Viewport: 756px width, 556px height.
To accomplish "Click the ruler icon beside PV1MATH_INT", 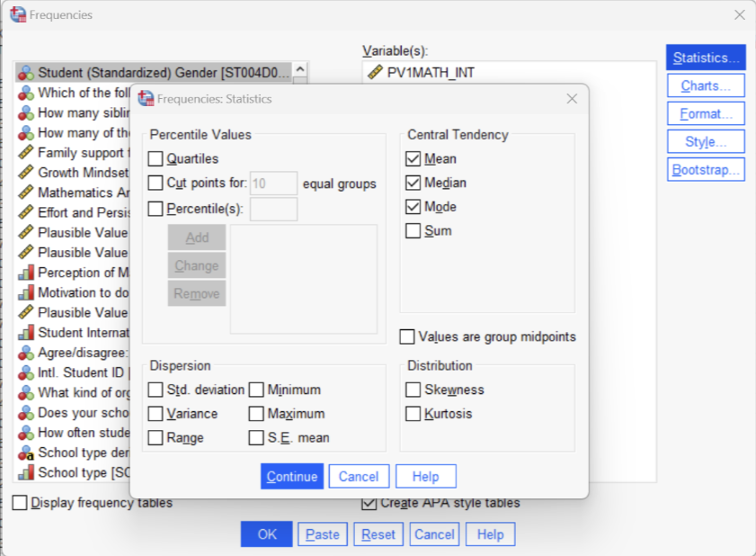I will tap(375, 73).
